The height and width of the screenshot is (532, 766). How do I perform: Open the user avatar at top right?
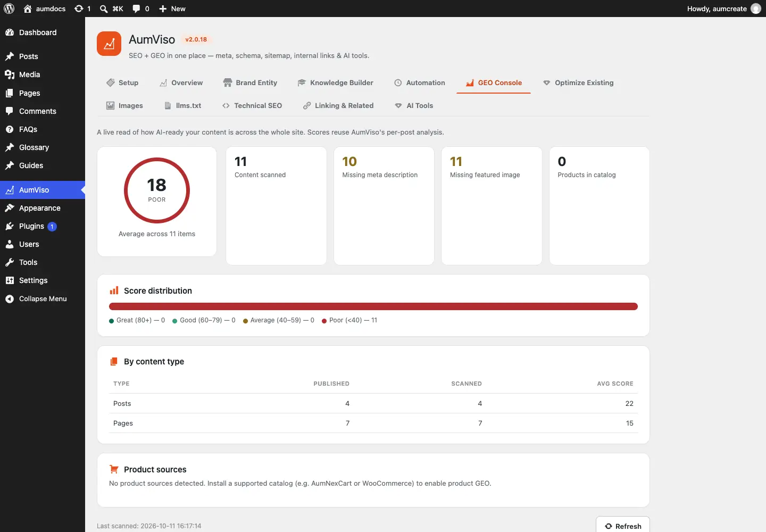(756, 9)
